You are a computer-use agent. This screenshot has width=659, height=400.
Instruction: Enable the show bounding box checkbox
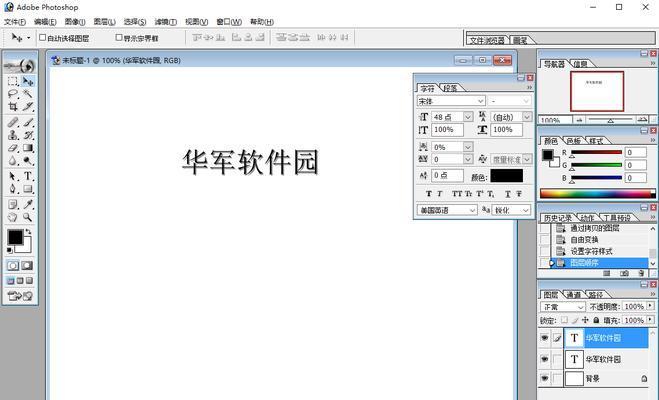tap(119, 38)
